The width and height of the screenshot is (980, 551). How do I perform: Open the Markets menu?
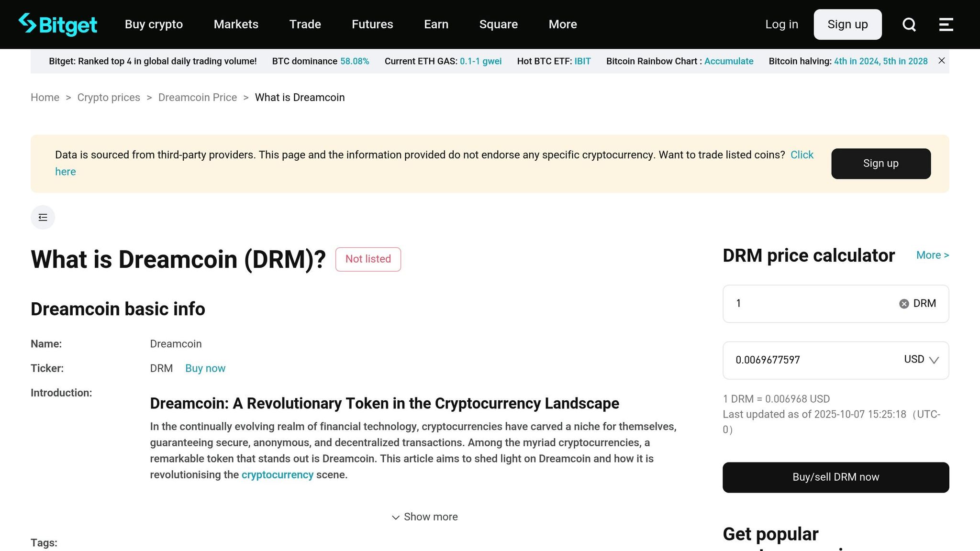coord(236,24)
